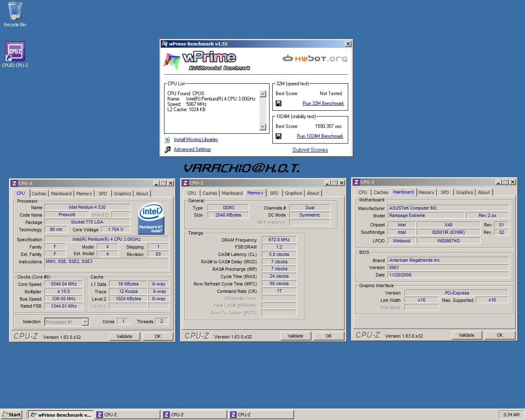Screen dimensions: 525x420
Task: Run the 1024M Benchmark
Action: (x=320, y=136)
